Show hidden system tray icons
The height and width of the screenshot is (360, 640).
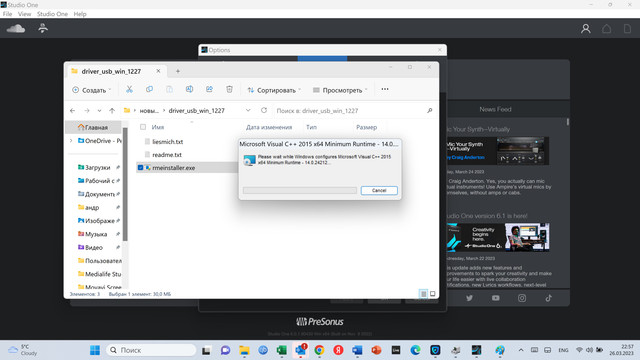click(x=521, y=350)
